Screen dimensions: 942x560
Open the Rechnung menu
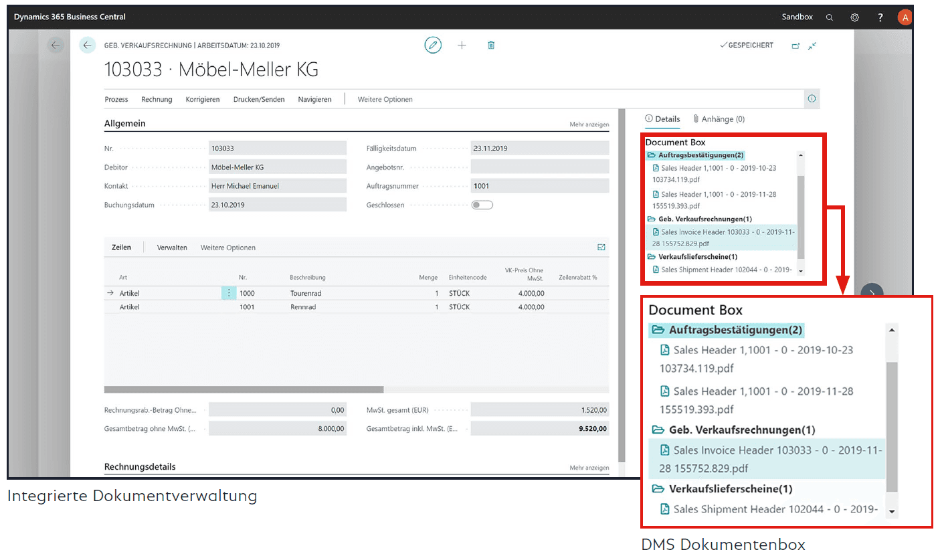(157, 99)
